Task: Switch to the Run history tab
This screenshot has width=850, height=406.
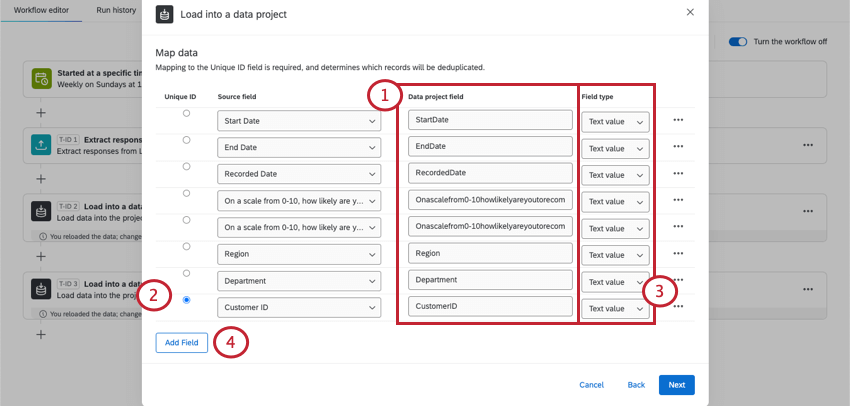Action: coord(116,9)
